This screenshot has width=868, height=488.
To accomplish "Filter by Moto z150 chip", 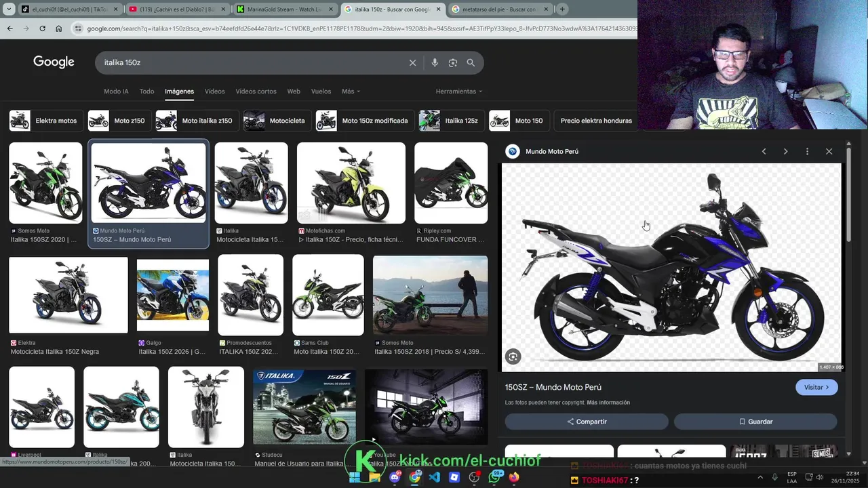I will [119, 121].
